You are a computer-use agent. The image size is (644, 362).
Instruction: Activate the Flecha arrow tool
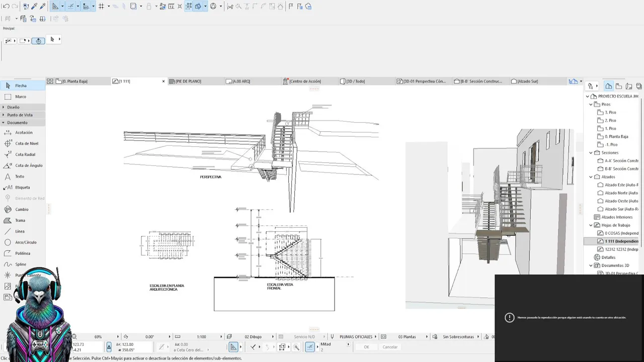[23, 86]
